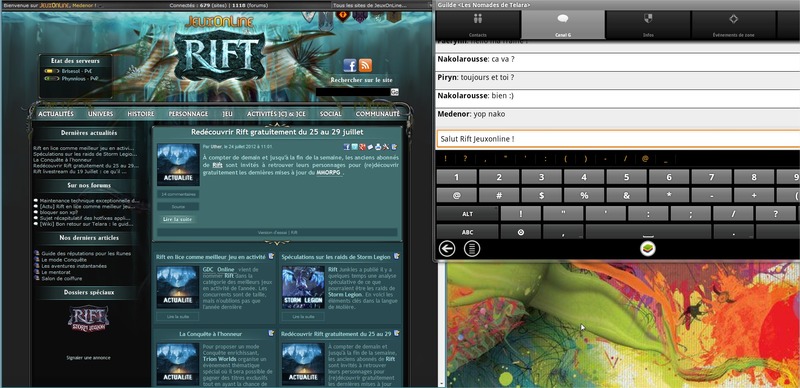Image resolution: width=800 pixels, height=388 pixels.
Task: Click the edit icon beside Spéculations article
Action: point(396,256)
